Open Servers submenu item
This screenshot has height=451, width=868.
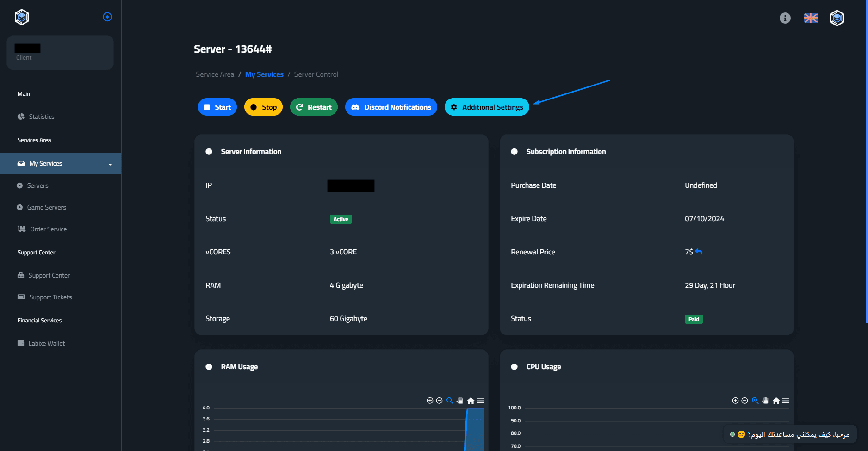[37, 185]
